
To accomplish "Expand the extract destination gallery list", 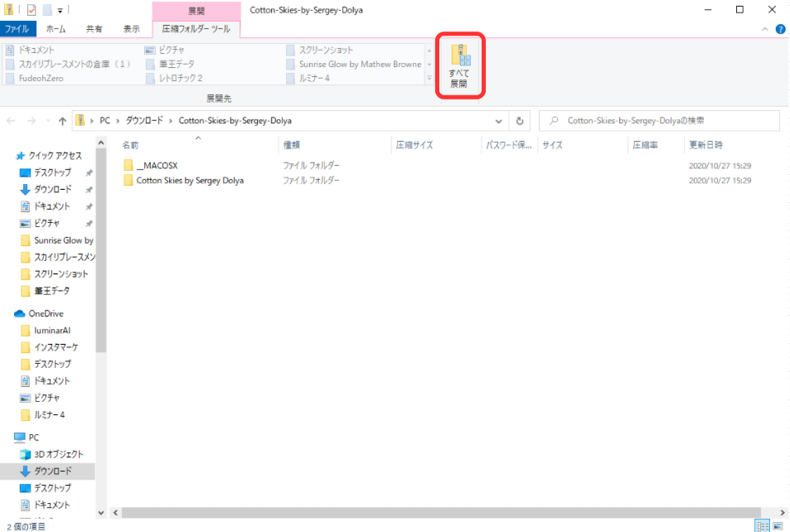I will pos(429,78).
